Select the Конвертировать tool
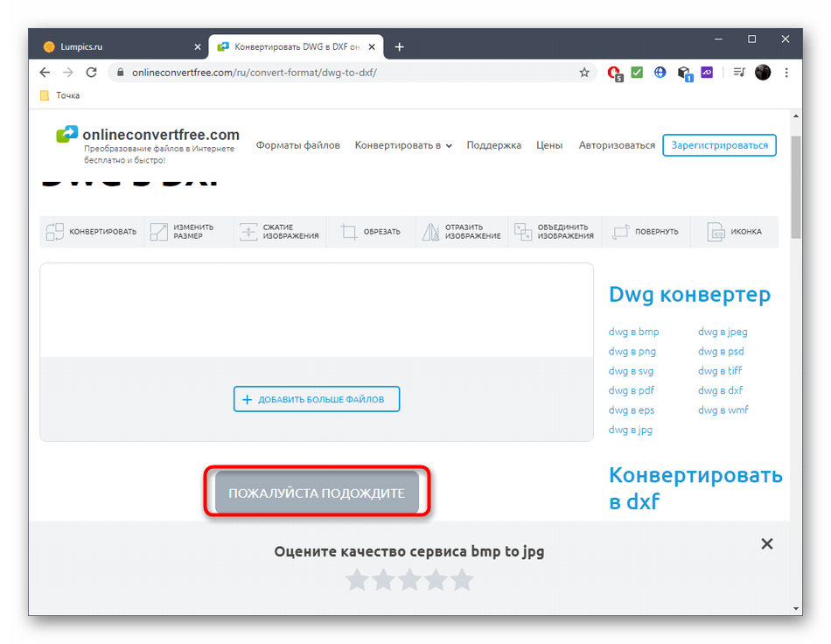Viewport: 831px width, 644px height. (x=91, y=232)
